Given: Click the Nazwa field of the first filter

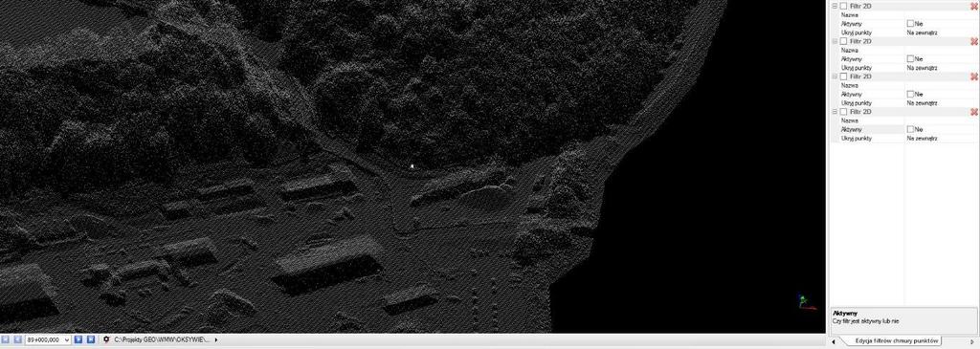Looking at the screenshot, I should [x=942, y=15].
